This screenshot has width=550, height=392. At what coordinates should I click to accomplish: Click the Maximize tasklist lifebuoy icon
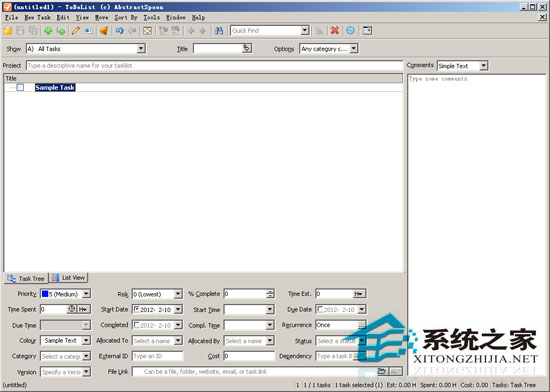(147, 31)
